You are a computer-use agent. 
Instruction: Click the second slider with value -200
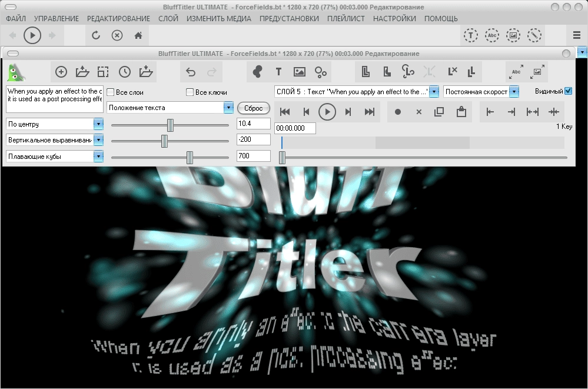point(170,141)
